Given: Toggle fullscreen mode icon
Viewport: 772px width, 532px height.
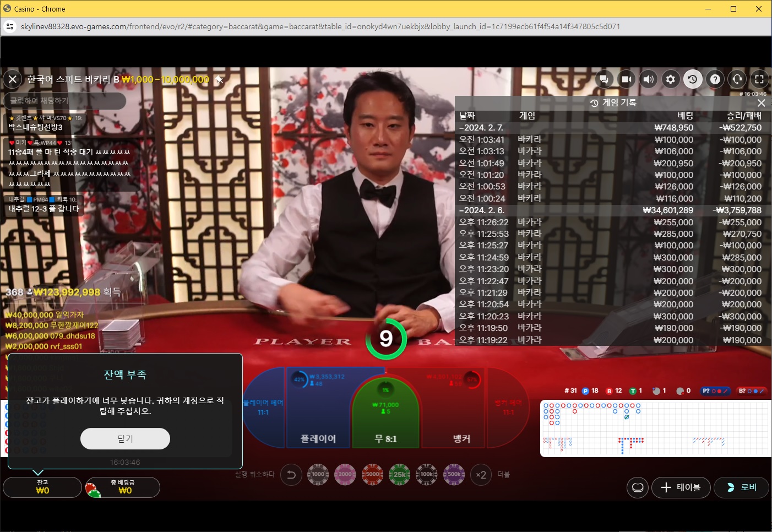Looking at the screenshot, I should pos(759,79).
